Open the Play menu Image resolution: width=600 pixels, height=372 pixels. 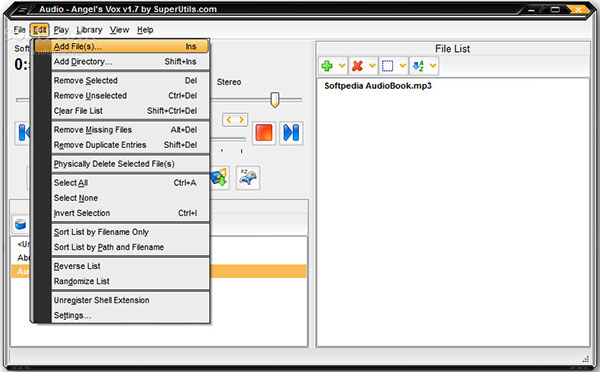[61, 30]
